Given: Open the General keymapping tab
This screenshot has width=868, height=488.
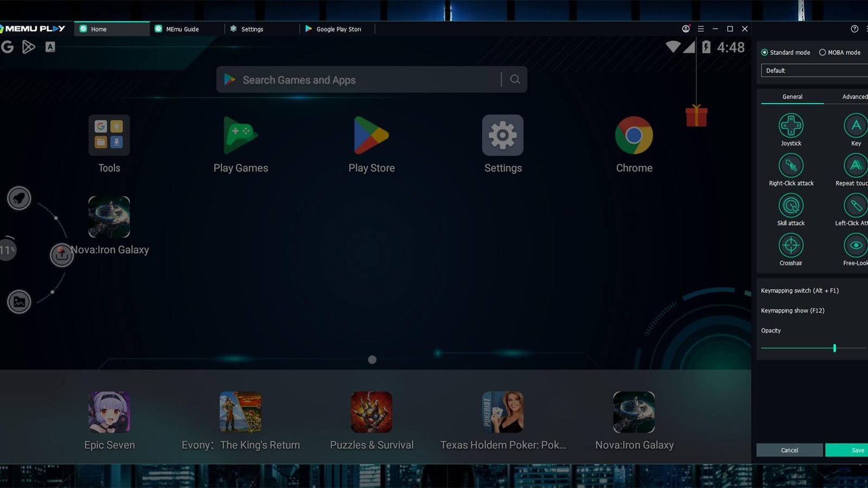Looking at the screenshot, I should tap(792, 97).
